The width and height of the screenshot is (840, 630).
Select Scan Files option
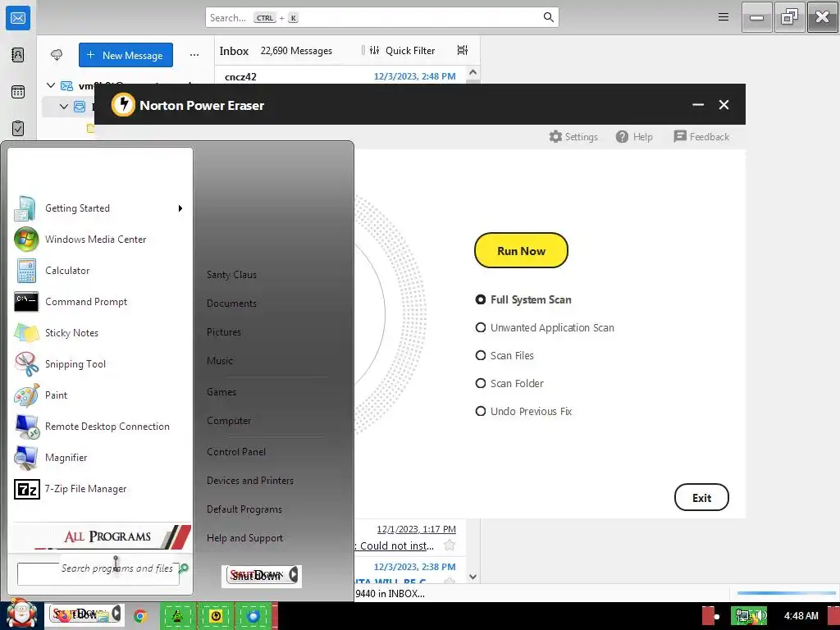coord(504,355)
